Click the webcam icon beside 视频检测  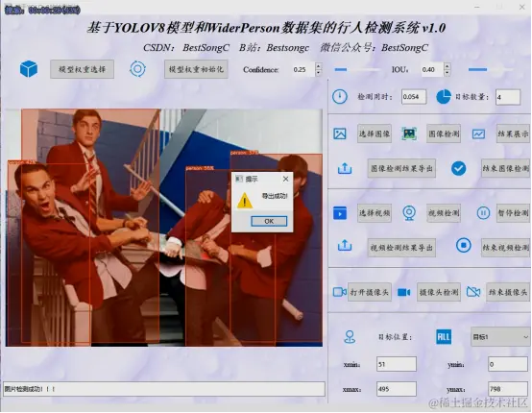click(x=409, y=213)
